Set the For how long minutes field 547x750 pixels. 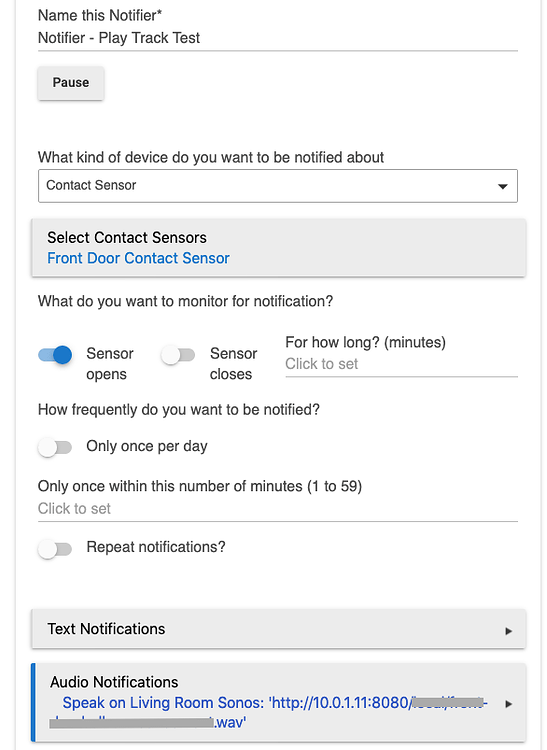tap(402, 364)
